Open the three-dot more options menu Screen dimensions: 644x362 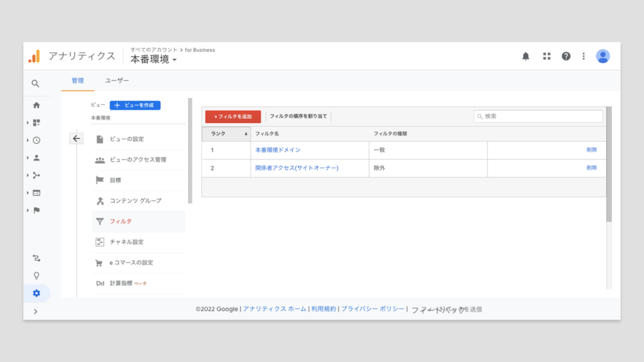pos(584,56)
